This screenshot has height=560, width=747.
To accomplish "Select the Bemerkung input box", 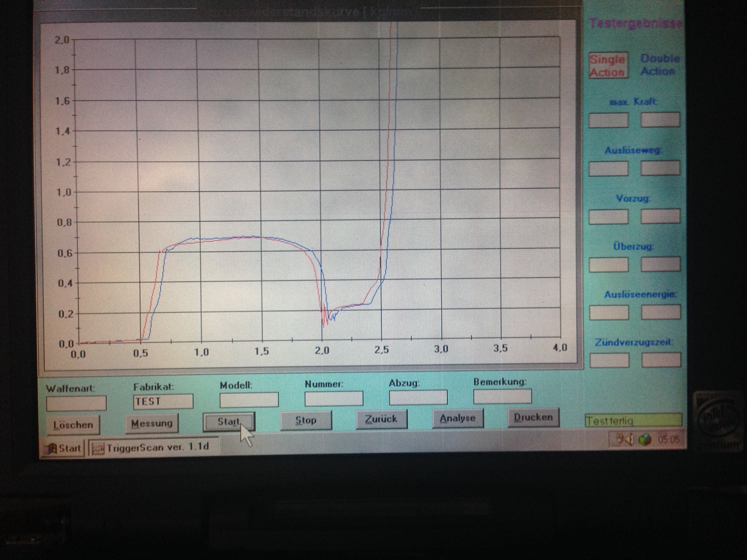I will click(x=502, y=396).
